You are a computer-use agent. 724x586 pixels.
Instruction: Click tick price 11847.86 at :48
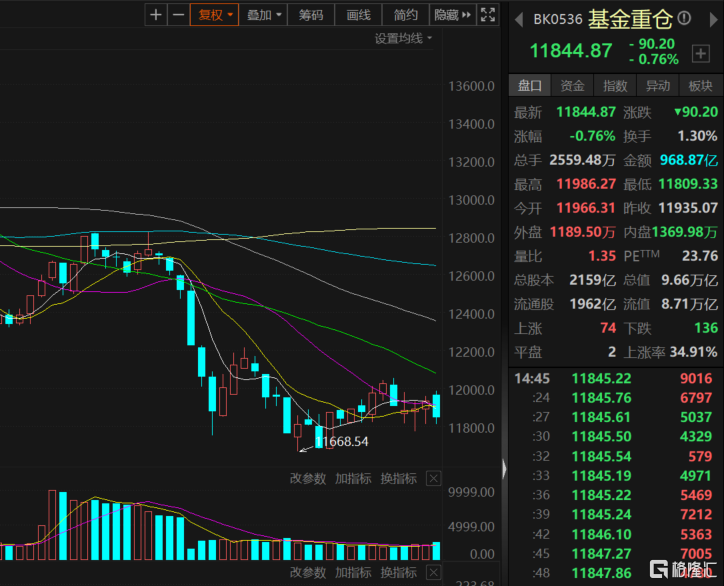click(x=601, y=573)
